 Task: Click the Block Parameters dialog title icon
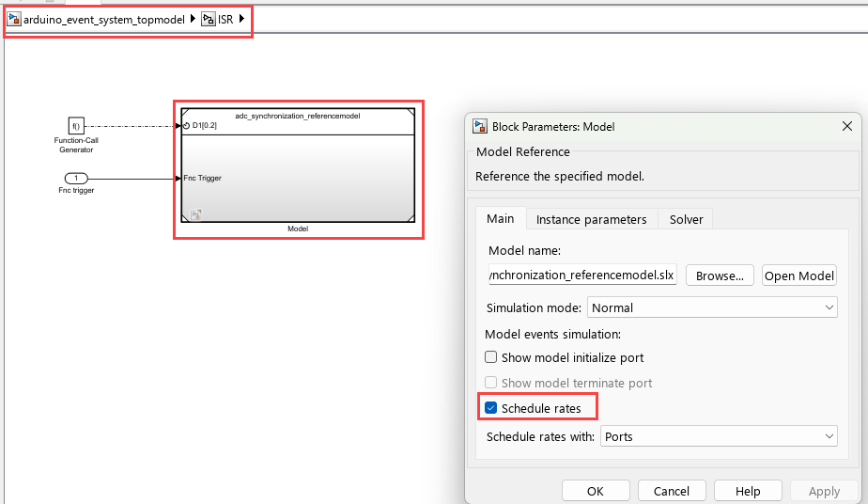click(480, 126)
